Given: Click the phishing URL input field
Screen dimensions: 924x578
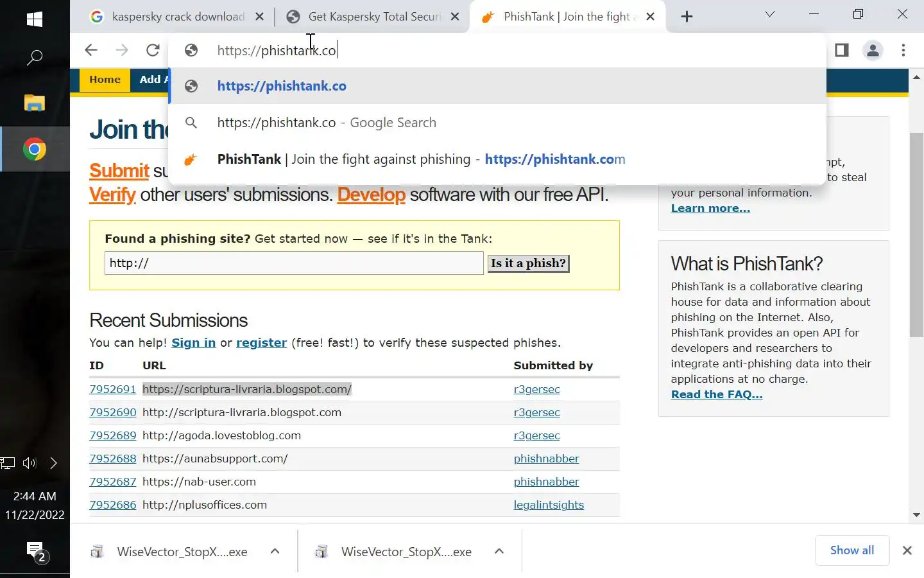Looking at the screenshot, I should point(294,263).
